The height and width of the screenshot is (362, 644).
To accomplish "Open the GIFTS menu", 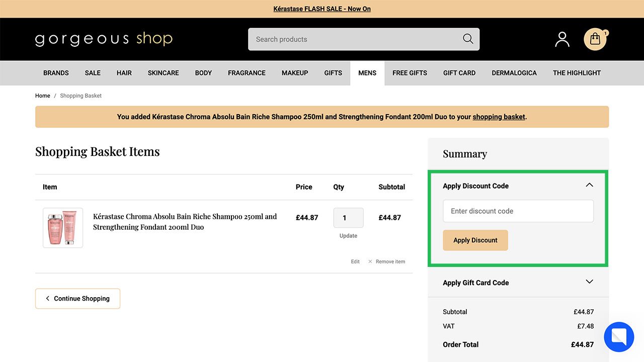I will 333,73.
